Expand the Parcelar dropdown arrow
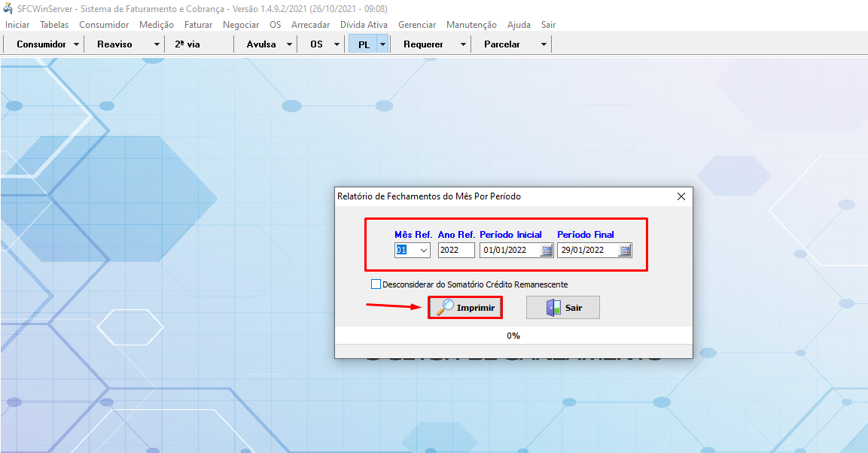The width and height of the screenshot is (868, 453). (544, 44)
